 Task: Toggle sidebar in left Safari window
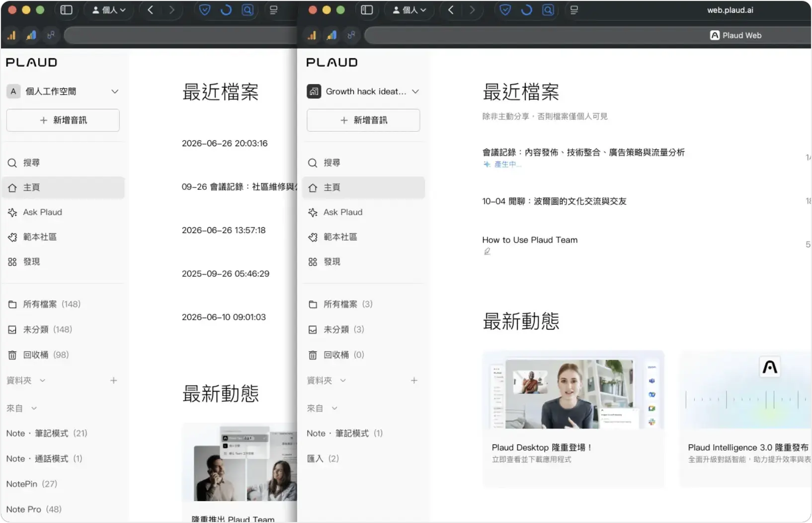[66, 10]
